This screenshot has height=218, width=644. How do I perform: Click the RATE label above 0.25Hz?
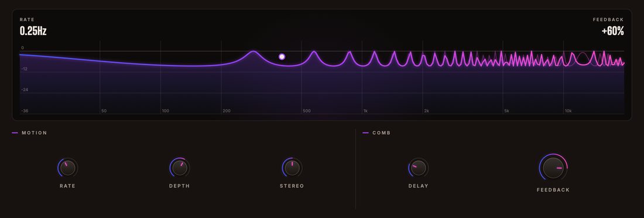(27, 20)
